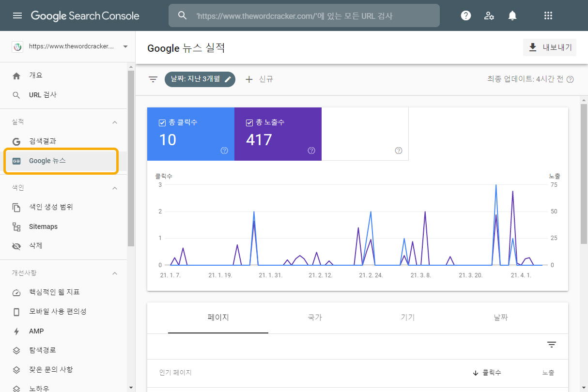Screen dimensions: 588x392
Task: Toggle the 총 노출수 checkbox
Action: tap(249, 122)
